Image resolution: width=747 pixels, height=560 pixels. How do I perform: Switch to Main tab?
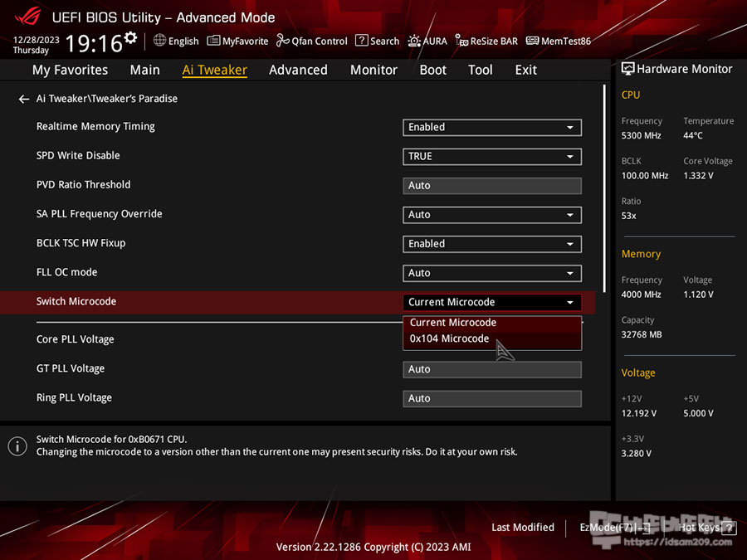click(144, 70)
